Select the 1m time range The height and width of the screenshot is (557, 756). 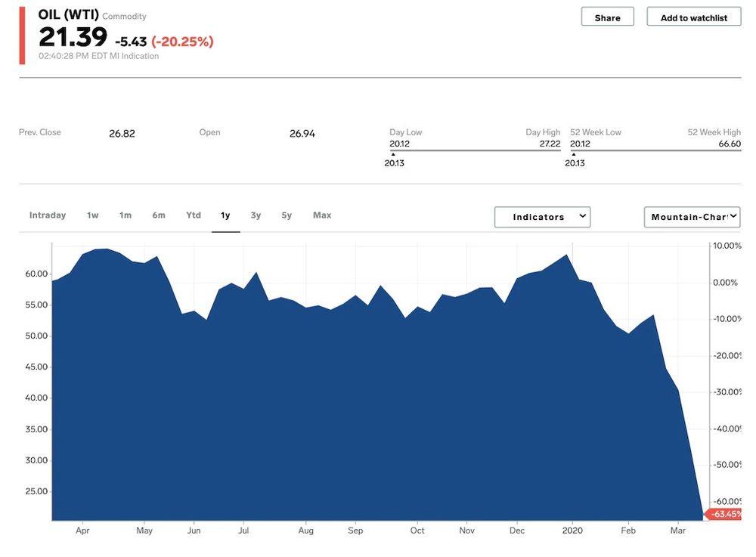(125, 215)
